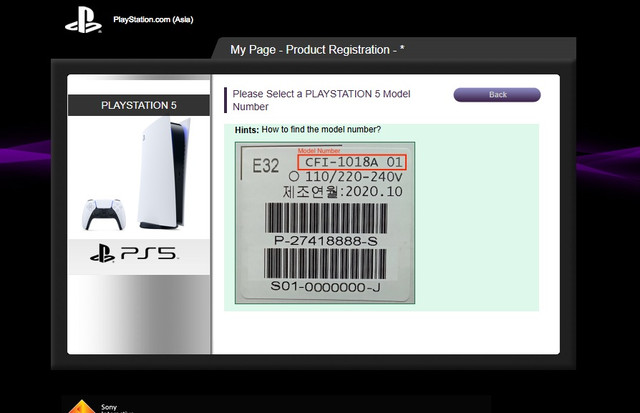Click the PS5 logo in sidebar
Screen dimensions: 640x413
(134, 254)
